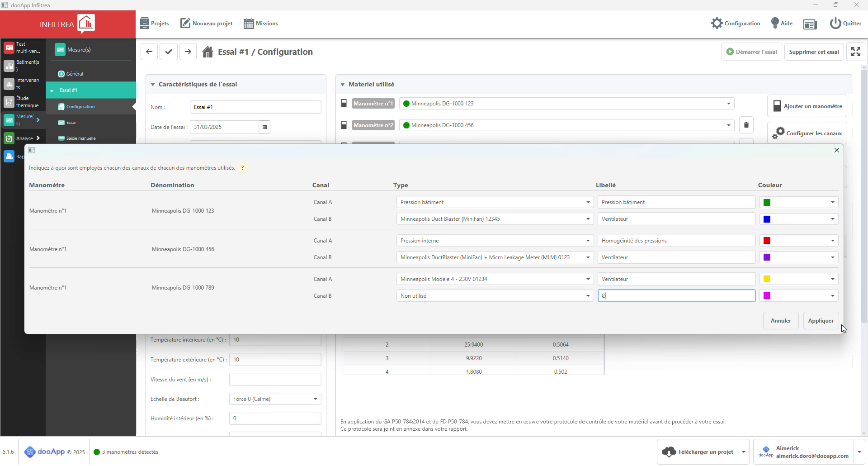Click Annuler to cancel channel configuration
The image size is (868, 466).
(780, 321)
